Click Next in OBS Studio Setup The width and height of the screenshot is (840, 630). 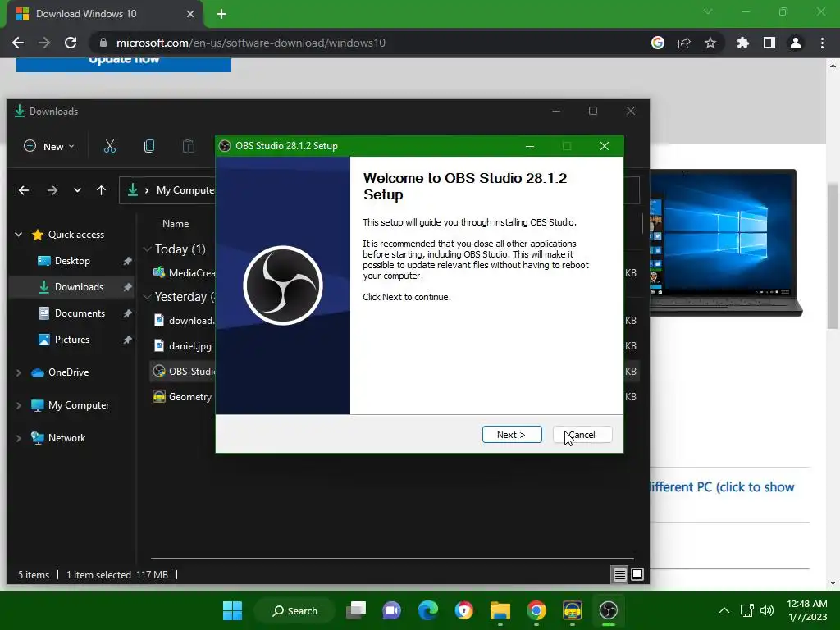point(512,435)
